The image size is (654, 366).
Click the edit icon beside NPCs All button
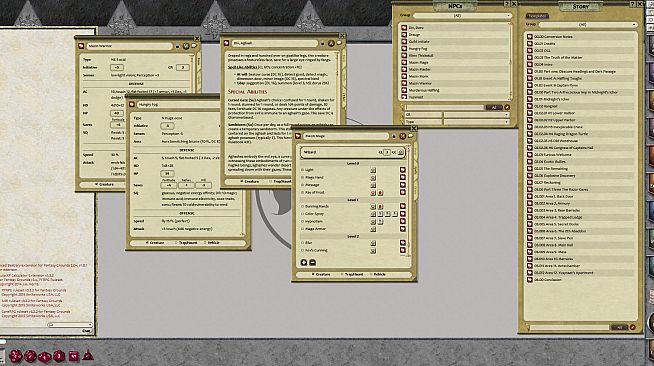point(507,108)
